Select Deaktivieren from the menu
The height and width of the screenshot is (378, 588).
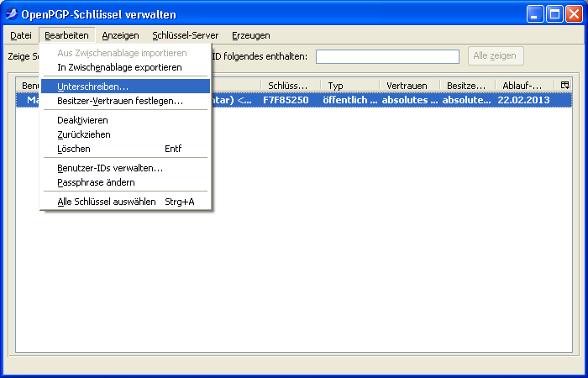pyautogui.click(x=125, y=120)
